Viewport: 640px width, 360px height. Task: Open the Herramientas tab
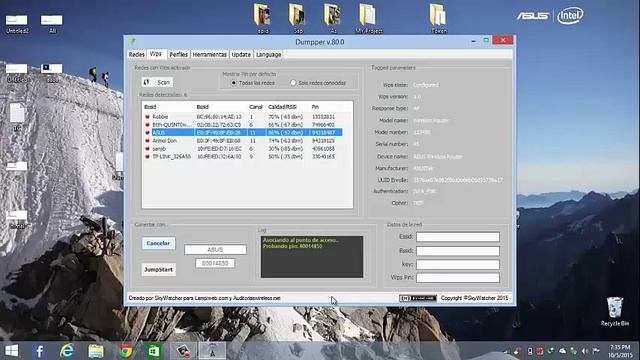click(209, 54)
